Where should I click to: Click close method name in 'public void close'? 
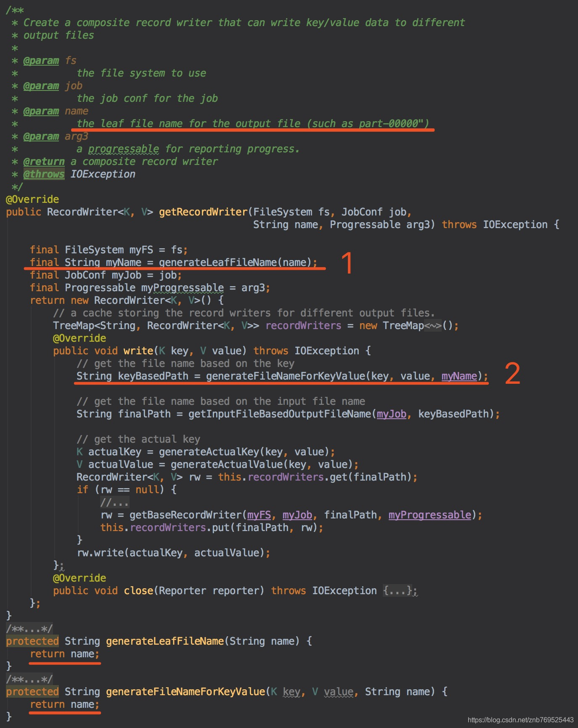[138, 591]
